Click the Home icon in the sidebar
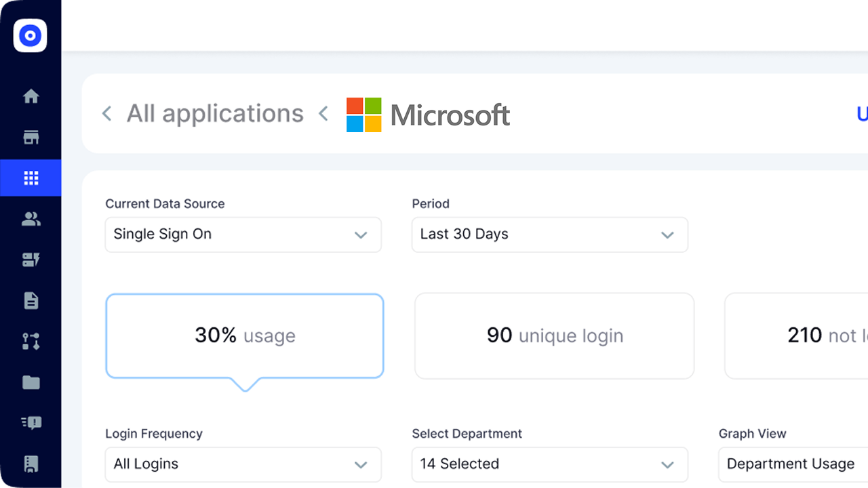 click(x=31, y=96)
